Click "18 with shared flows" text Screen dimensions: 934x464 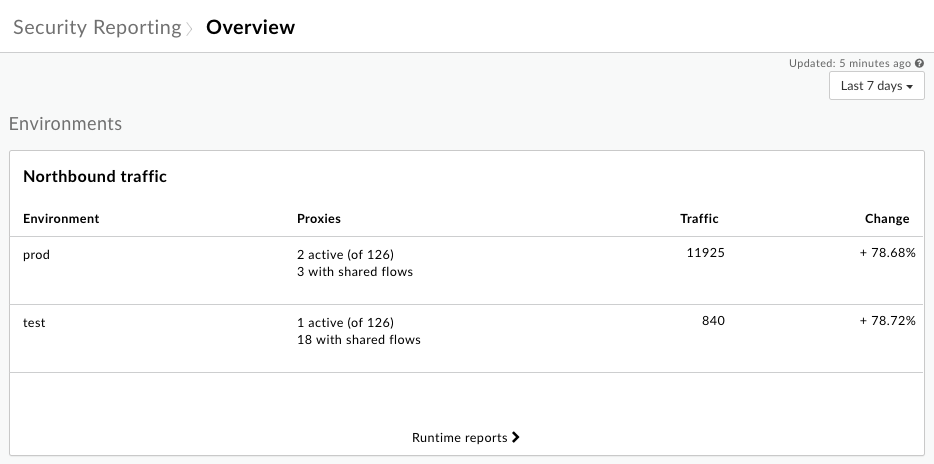point(359,339)
